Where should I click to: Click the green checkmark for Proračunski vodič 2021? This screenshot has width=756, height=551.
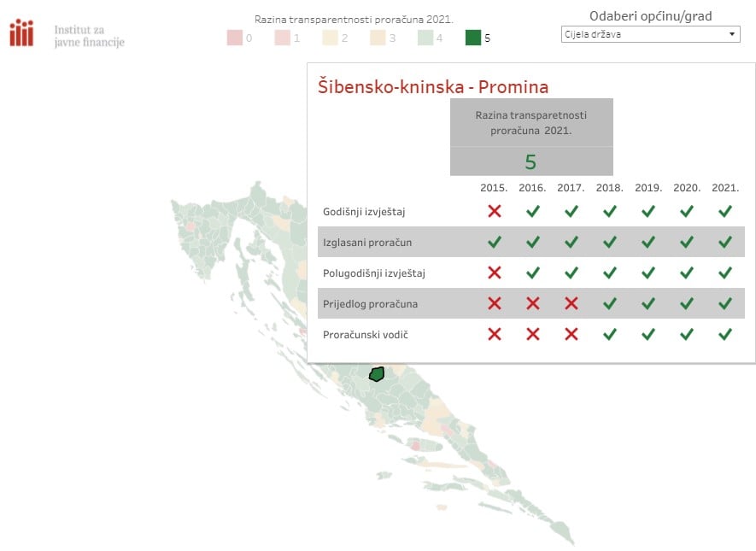point(725,334)
